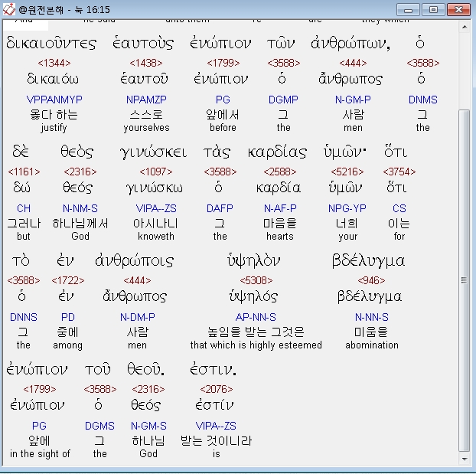The width and height of the screenshot is (476, 474).
Task: Click the Korean gloss 하나님께서
Action: coord(80,224)
